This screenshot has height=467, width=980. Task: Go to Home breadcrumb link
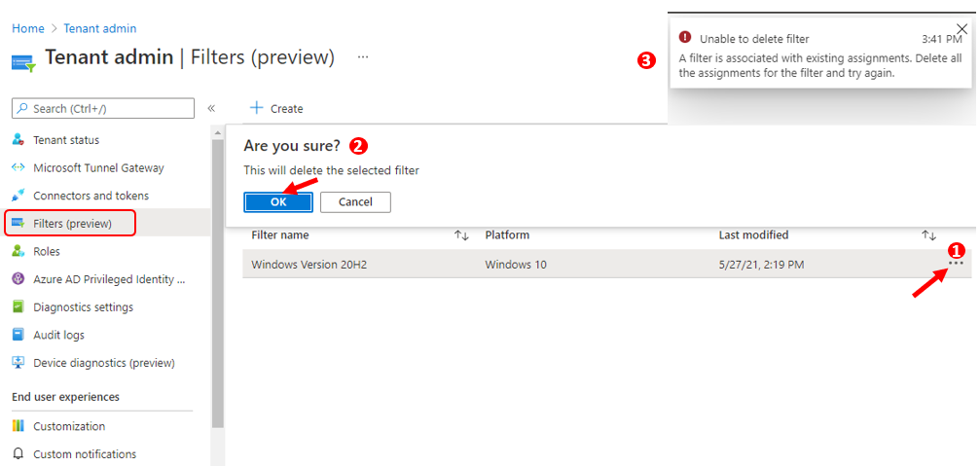(x=28, y=29)
